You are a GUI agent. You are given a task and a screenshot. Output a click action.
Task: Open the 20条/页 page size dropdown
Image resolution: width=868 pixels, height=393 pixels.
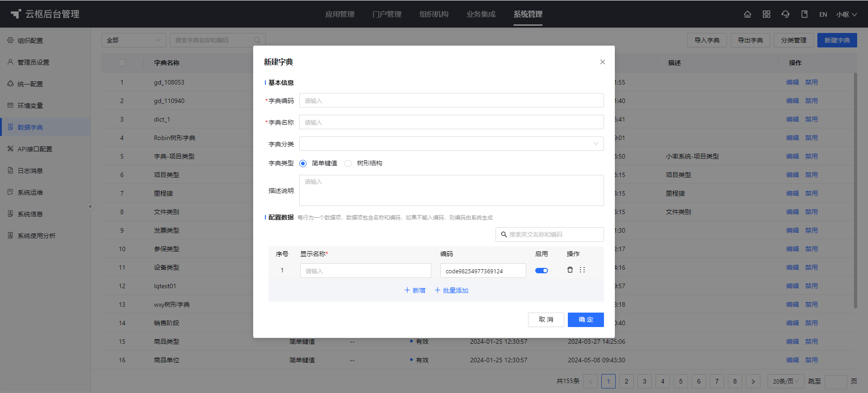point(786,381)
